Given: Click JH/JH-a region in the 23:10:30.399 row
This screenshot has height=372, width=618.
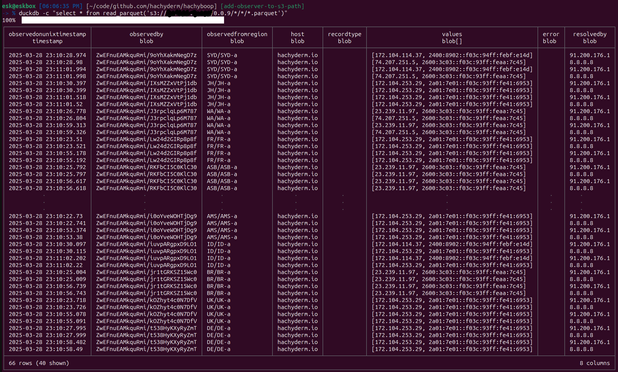Looking at the screenshot, I should tap(219, 90).
